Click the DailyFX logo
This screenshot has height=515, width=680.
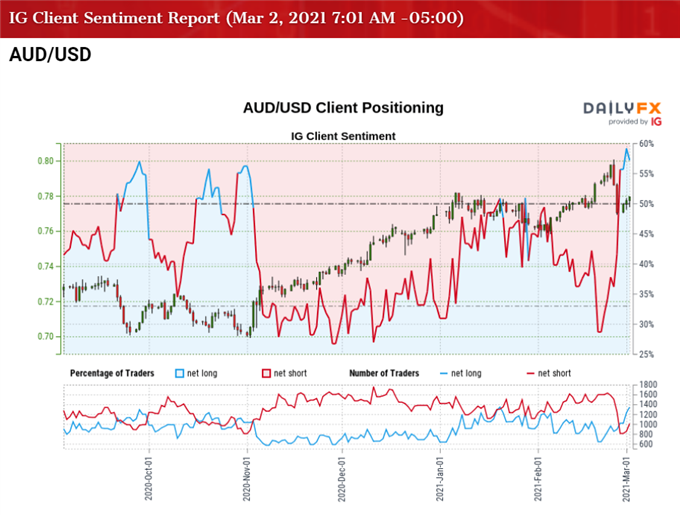point(622,108)
